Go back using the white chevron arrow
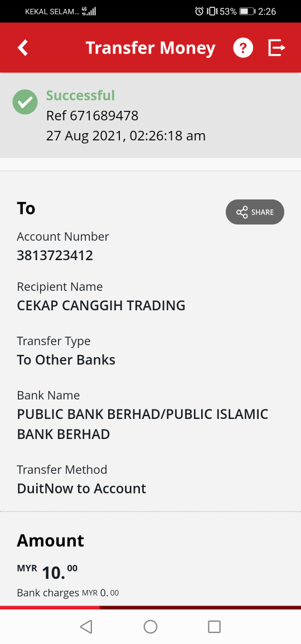 pos(23,48)
